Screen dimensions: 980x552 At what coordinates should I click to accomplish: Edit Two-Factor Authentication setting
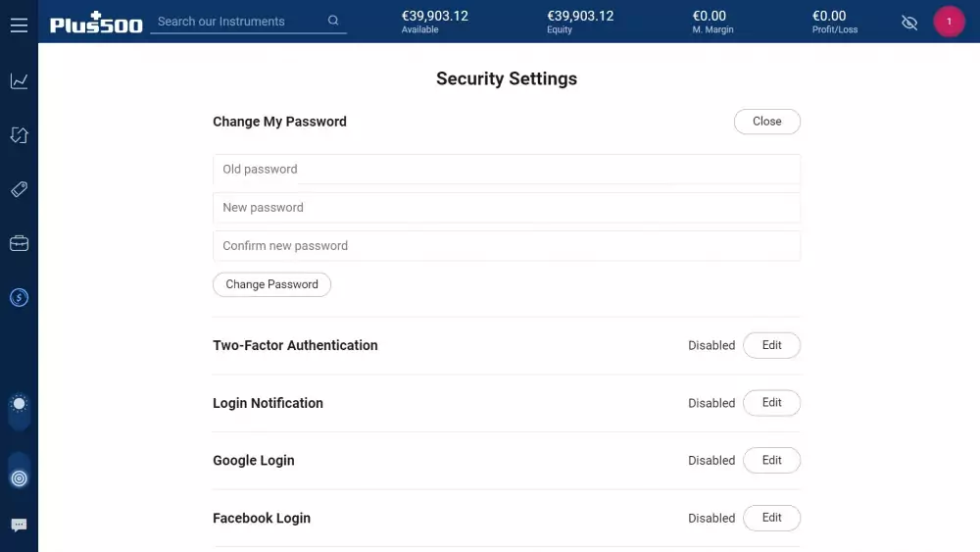point(771,345)
